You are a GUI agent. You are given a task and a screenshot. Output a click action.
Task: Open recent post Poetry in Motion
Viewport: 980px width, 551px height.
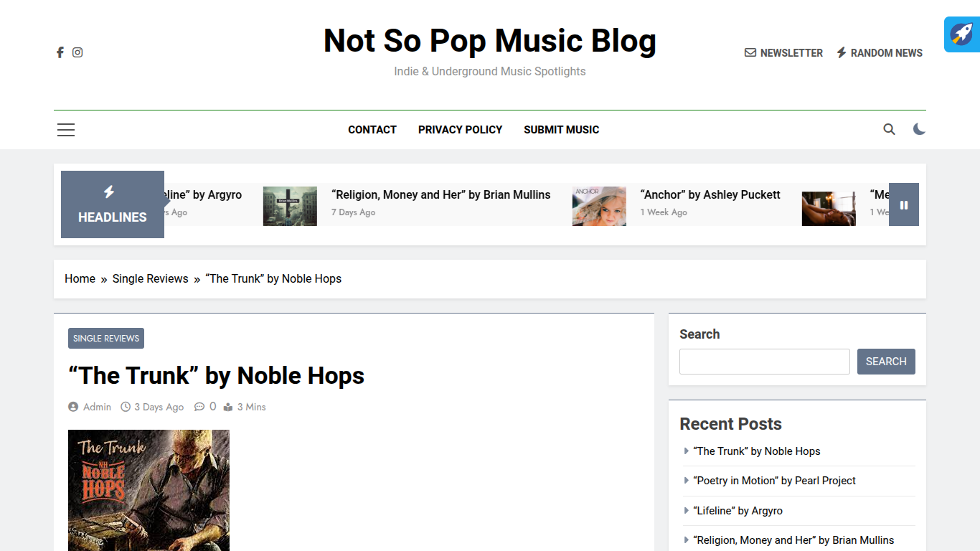774,481
